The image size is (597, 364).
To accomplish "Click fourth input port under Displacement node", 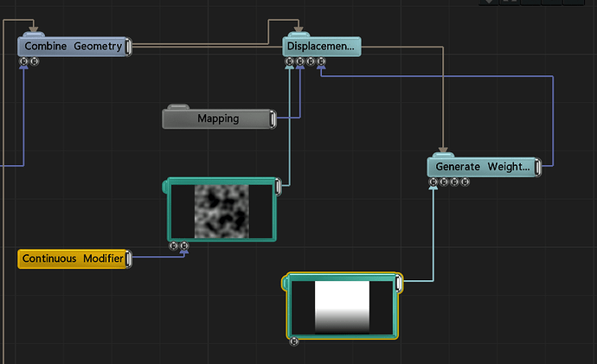I will (x=321, y=61).
